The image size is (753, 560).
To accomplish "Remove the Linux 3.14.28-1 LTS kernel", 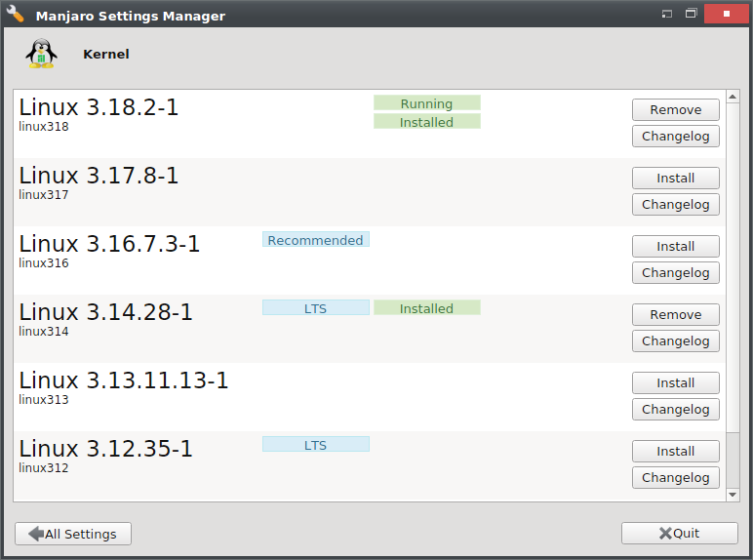I will [x=675, y=314].
